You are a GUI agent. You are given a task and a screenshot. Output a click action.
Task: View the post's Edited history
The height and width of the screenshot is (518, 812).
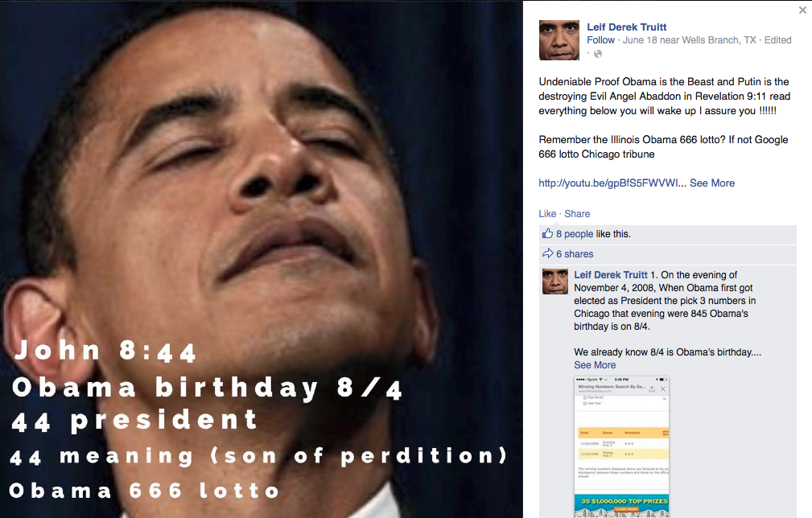click(x=778, y=40)
